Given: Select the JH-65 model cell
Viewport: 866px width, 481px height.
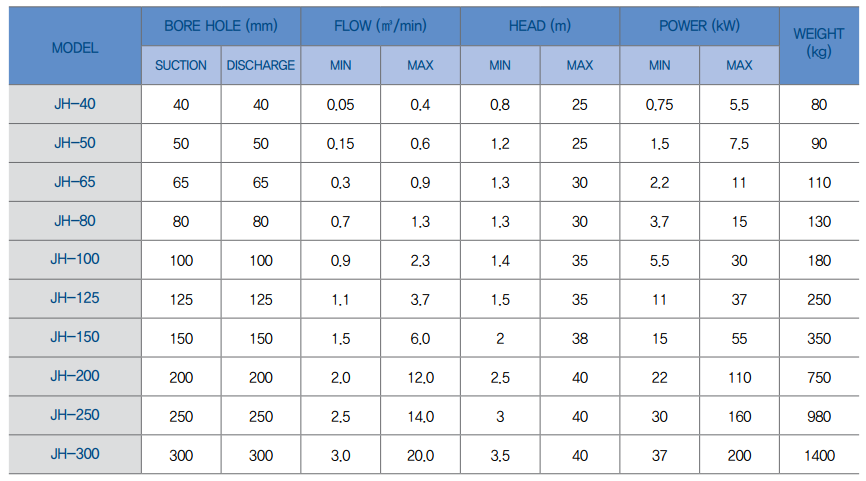Looking at the screenshot, I should 75,182.
